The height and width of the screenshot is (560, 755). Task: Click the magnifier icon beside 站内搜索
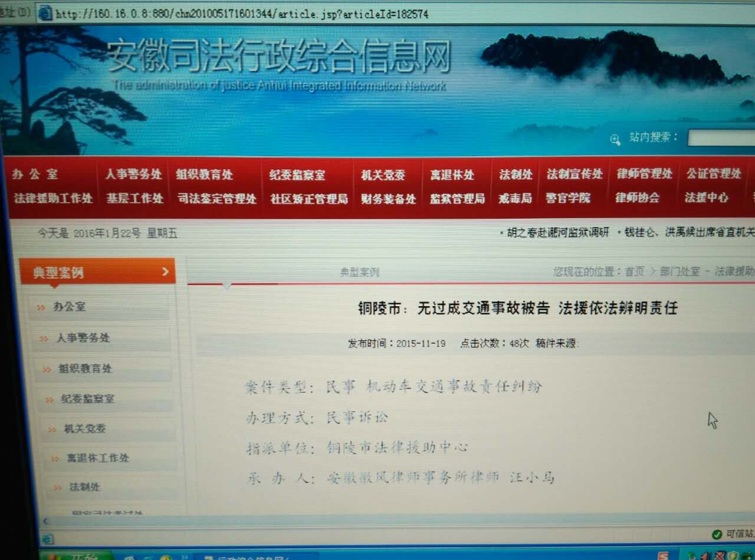615,140
